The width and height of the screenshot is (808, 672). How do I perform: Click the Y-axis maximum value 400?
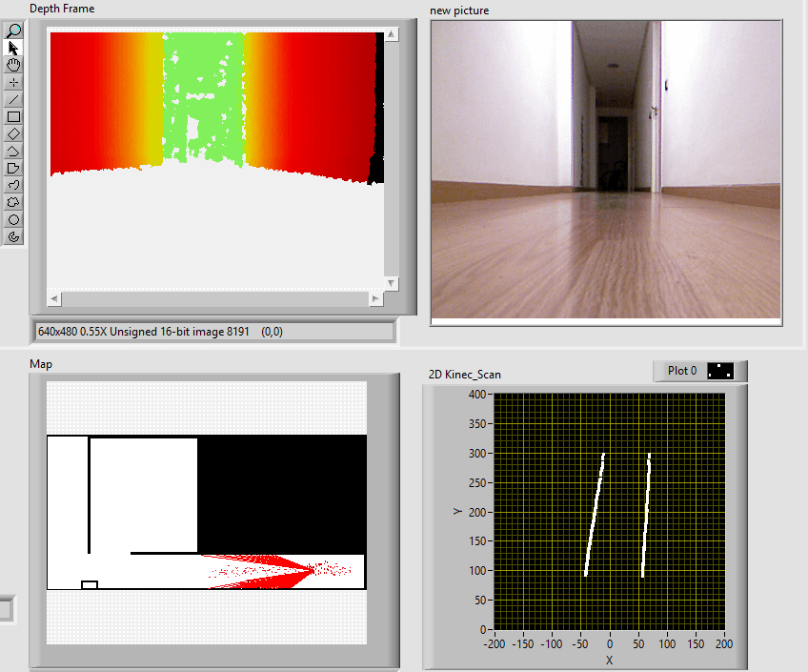coord(476,395)
